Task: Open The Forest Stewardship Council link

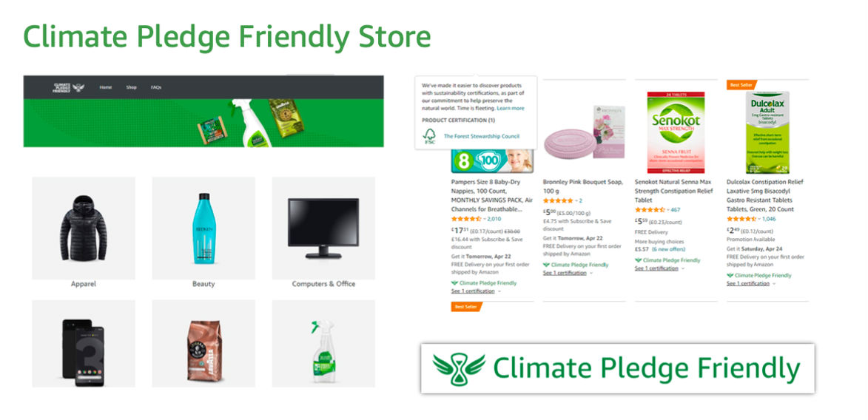Action: [482, 136]
